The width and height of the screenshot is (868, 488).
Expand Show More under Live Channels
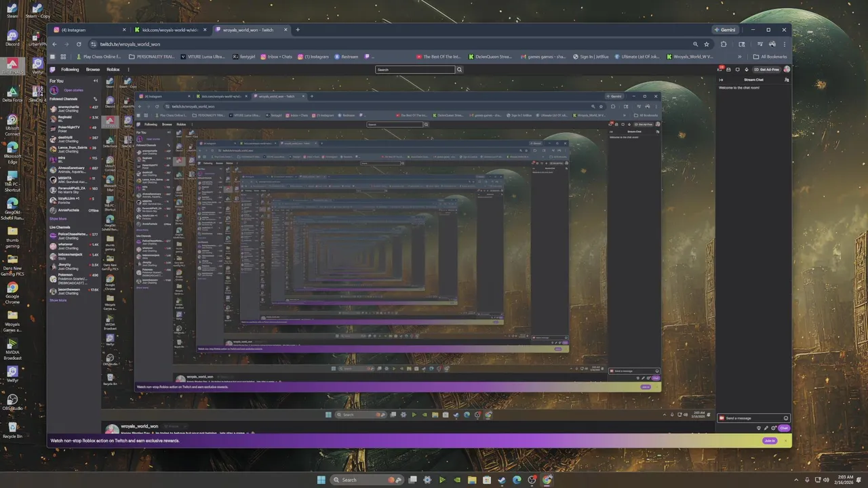point(58,300)
